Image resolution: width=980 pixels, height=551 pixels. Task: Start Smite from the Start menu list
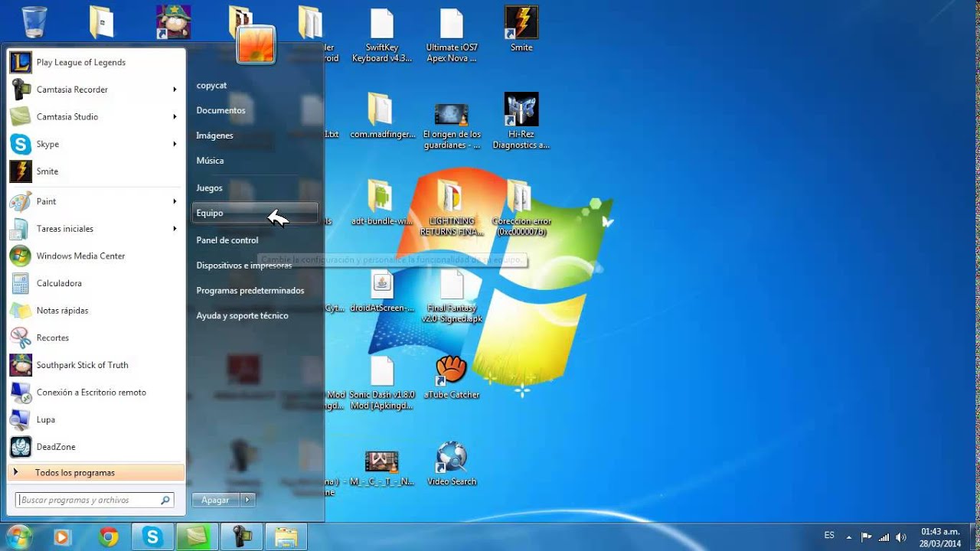point(96,171)
